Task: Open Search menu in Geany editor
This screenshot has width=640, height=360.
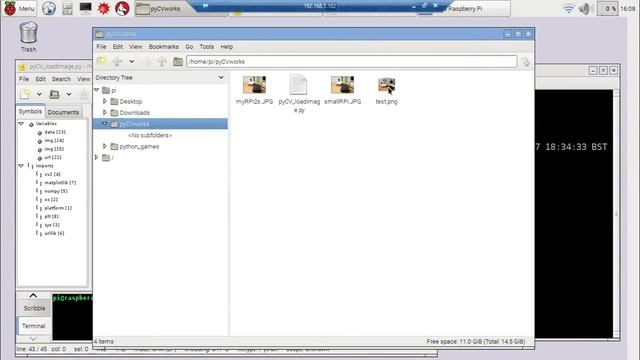Action: point(61,79)
